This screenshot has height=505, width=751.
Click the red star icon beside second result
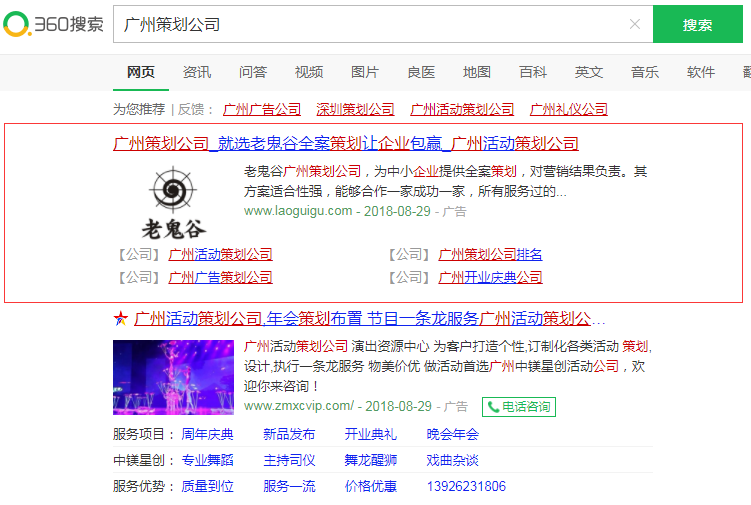(x=121, y=318)
